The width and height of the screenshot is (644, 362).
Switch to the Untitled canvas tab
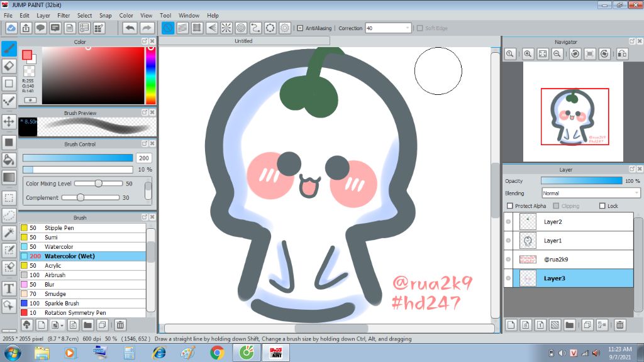(x=244, y=41)
